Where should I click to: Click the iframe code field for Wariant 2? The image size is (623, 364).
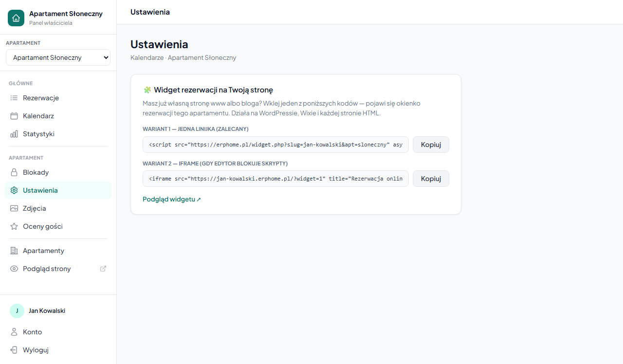(275, 179)
